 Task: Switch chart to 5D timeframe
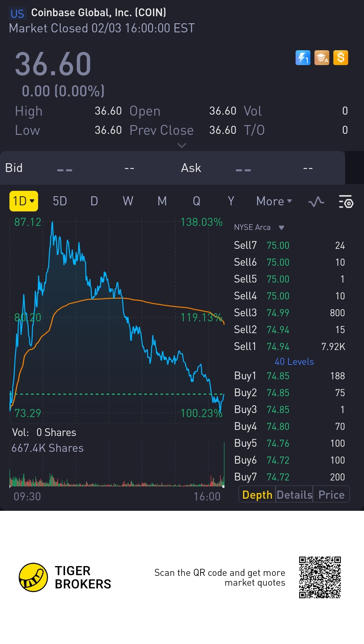click(60, 201)
